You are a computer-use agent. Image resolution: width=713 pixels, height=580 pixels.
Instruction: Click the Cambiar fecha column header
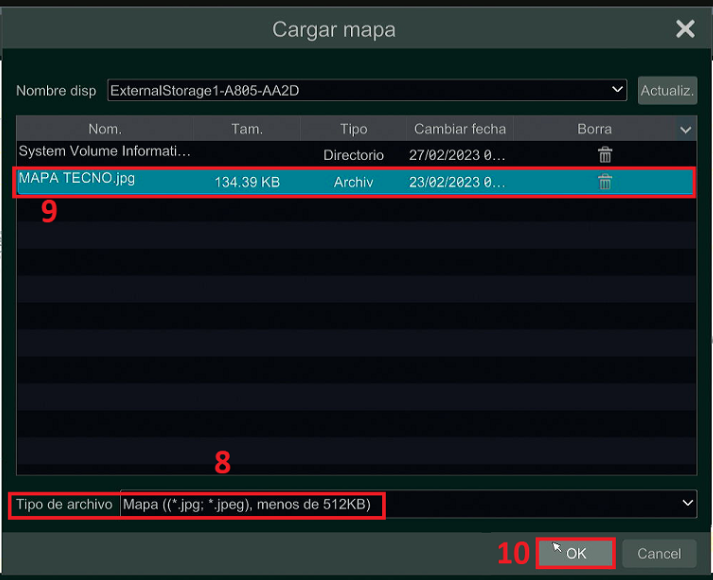[x=460, y=129]
